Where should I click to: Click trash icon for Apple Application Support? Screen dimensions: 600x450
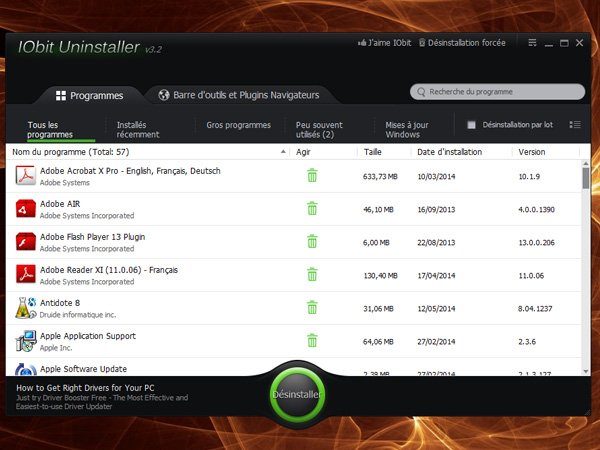[x=312, y=341]
